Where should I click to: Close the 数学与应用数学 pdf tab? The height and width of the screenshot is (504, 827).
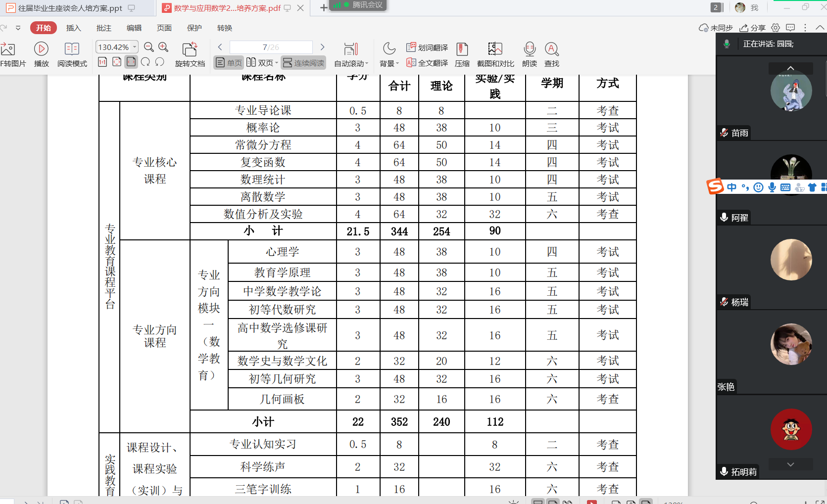tap(300, 8)
